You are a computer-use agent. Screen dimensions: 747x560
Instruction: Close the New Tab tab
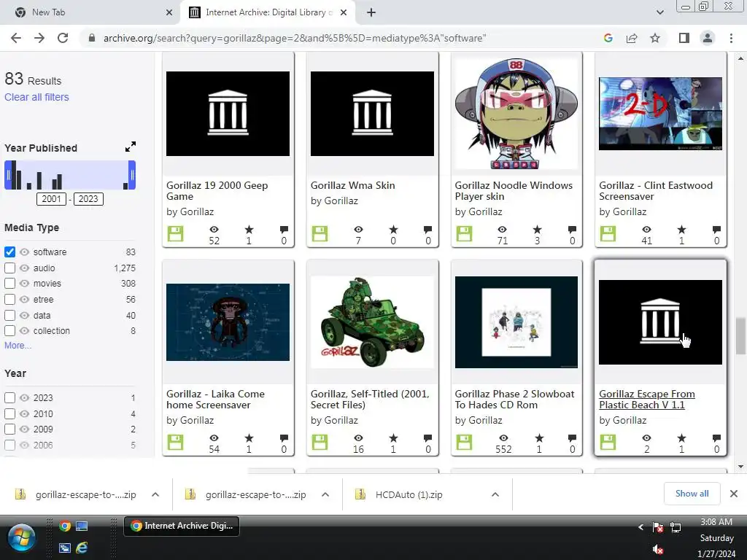click(x=169, y=12)
